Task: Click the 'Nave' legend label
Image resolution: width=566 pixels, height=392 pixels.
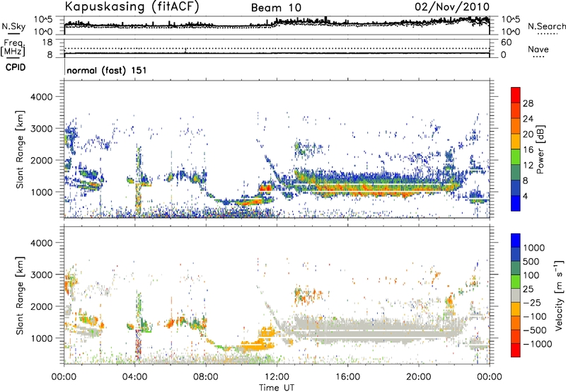Action: pyautogui.click(x=538, y=49)
